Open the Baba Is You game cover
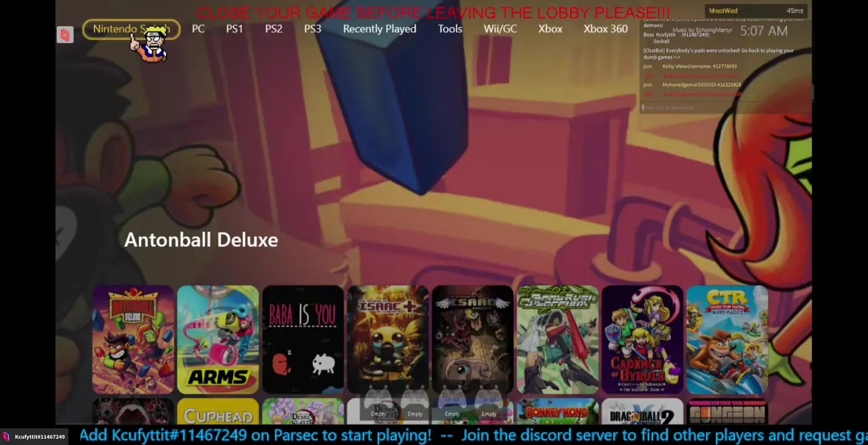This screenshot has width=868, height=445. pyautogui.click(x=303, y=339)
